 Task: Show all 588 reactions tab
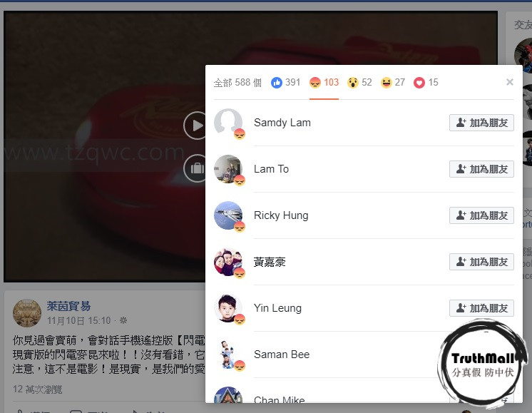tap(237, 83)
